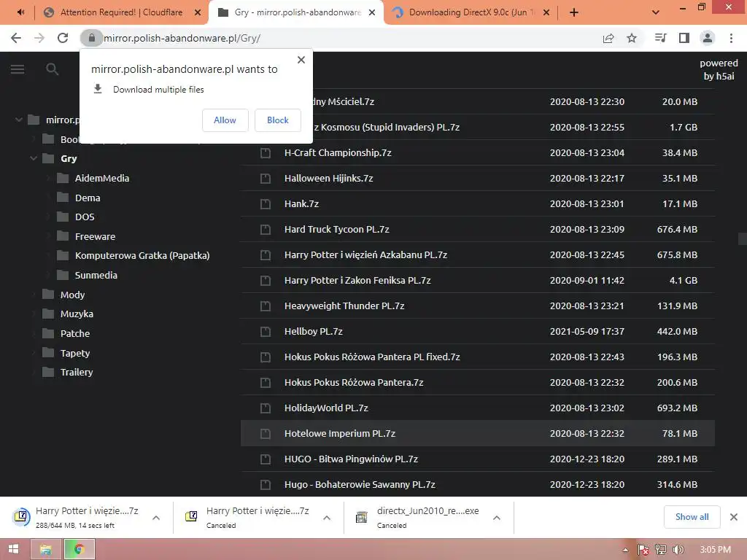The width and height of the screenshot is (747, 560).
Task: Select the Gry mirror tab
Action: tap(295, 12)
